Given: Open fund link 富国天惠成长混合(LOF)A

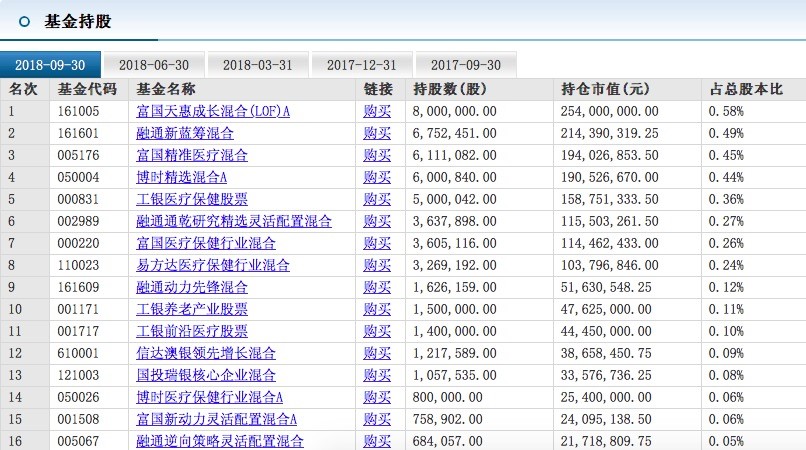Looking at the screenshot, I should [x=213, y=111].
